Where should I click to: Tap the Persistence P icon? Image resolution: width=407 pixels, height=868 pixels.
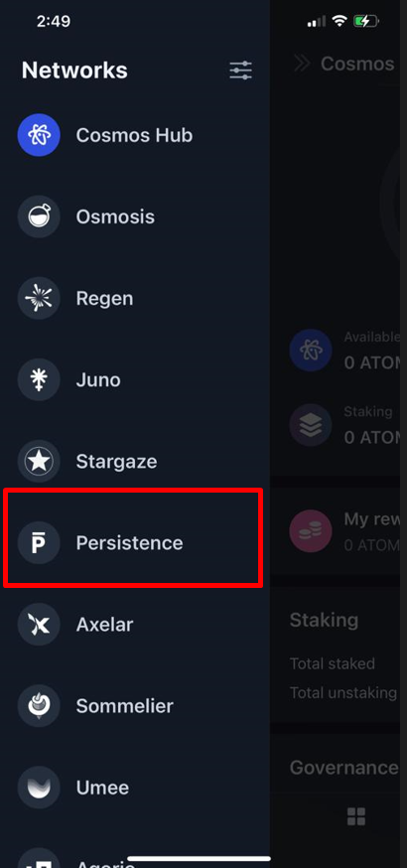click(39, 543)
